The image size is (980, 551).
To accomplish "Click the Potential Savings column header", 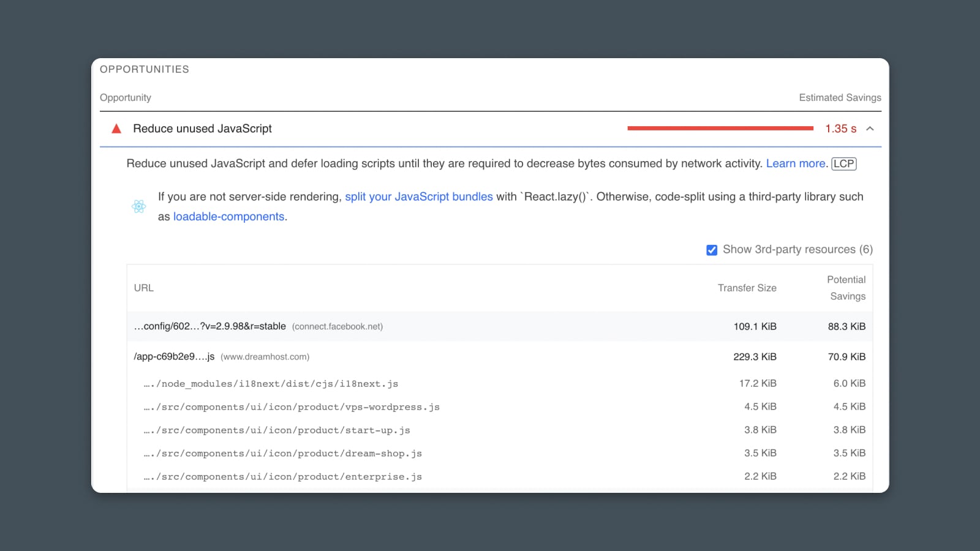I will [846, 288].
